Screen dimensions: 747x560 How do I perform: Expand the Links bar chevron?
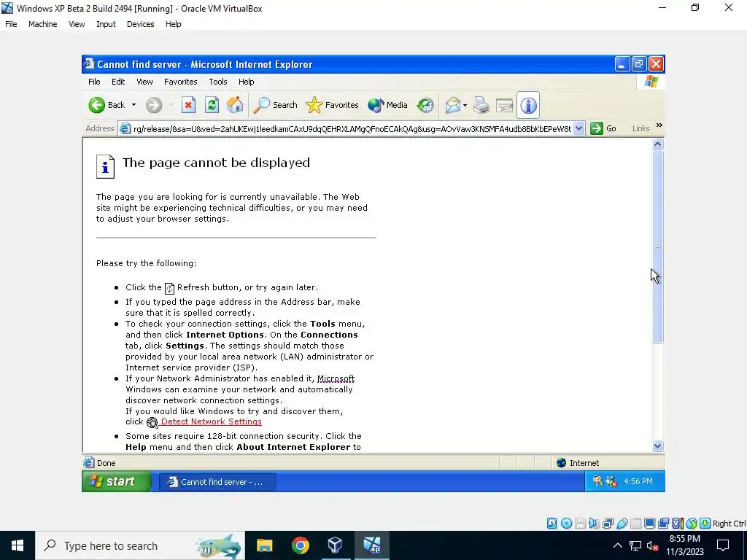[659, 125]
